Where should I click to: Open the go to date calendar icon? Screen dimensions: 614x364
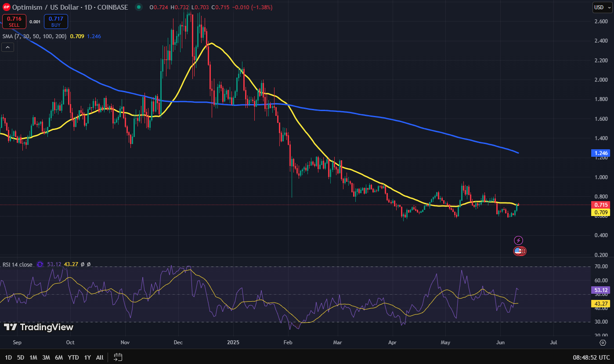tap(118, 357)
